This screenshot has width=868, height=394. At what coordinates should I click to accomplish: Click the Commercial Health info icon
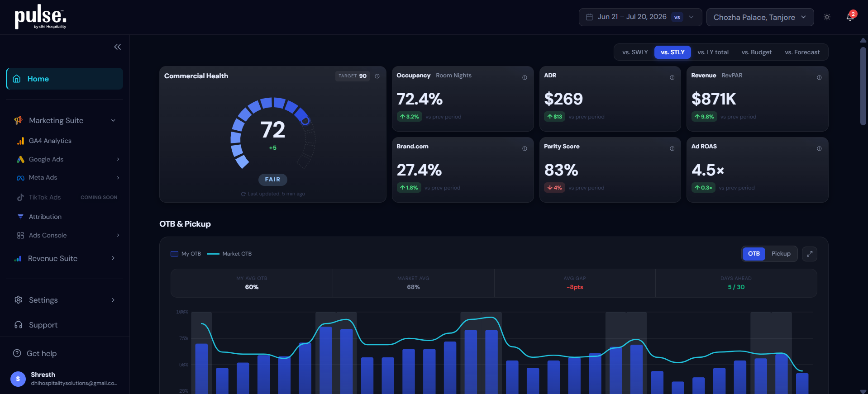coord(377,76)
